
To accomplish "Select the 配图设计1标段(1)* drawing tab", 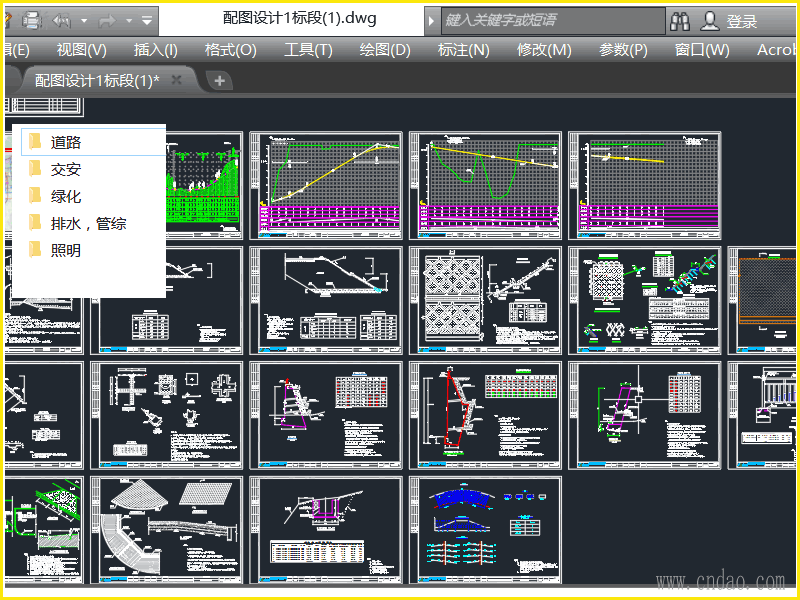I will pyautogui.click(x=97, y=81).
